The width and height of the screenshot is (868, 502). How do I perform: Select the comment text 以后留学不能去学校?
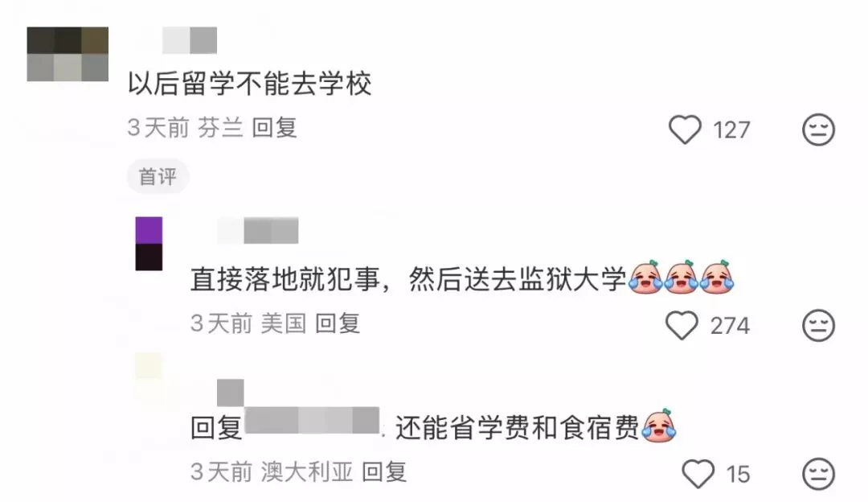pyautogui.click(x=250, y=84)
